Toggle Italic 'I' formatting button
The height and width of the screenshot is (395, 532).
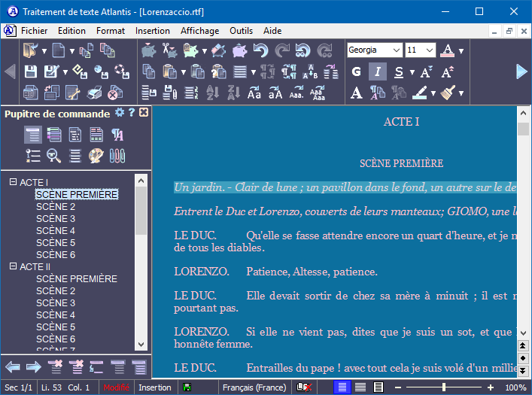[x=377, y=71]
